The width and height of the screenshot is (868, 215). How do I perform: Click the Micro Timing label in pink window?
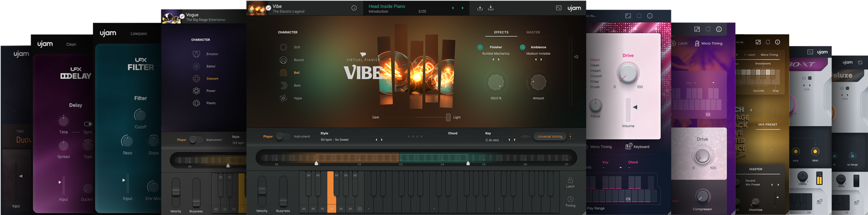pyautogui.click(x=601, y=146)
